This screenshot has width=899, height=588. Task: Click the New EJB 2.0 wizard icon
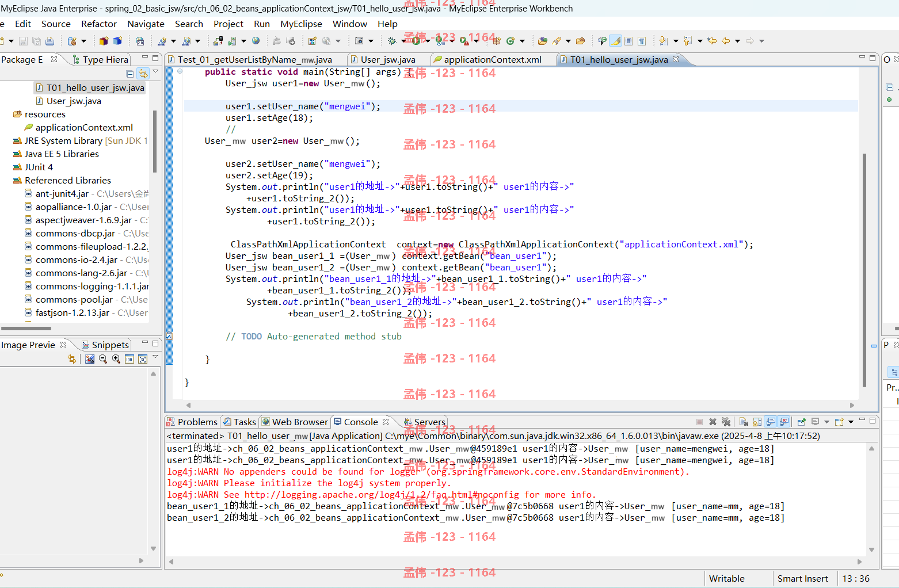click(x=140, y=41)
